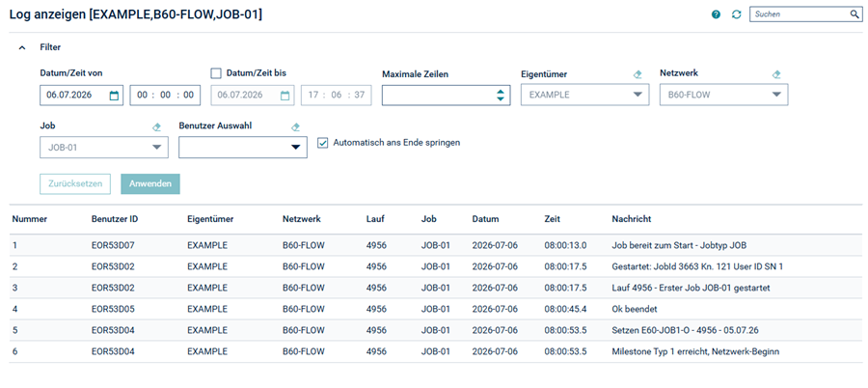This screenshot has height=388, width=868.
Task: Click the Netzwerk column header
Action: (301, 219)
